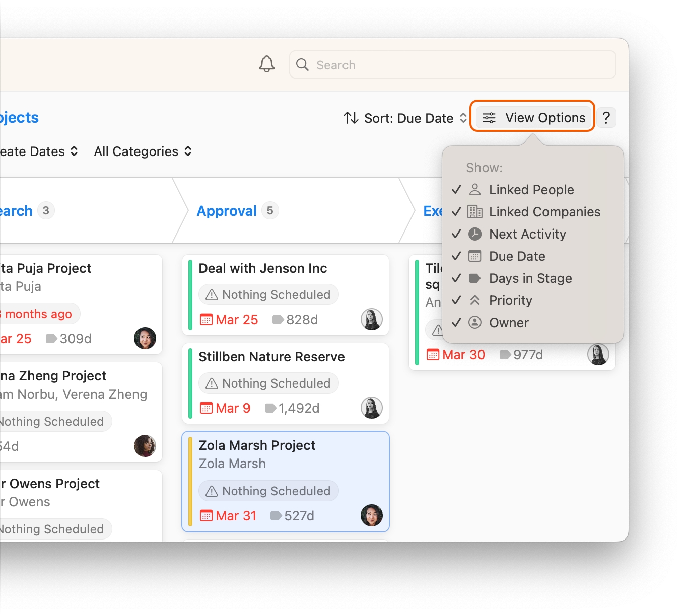Open the Sort: Due Date dropdown
This screenshot has height=616, width=685.
pyautogui.click(x=405, y=118)
